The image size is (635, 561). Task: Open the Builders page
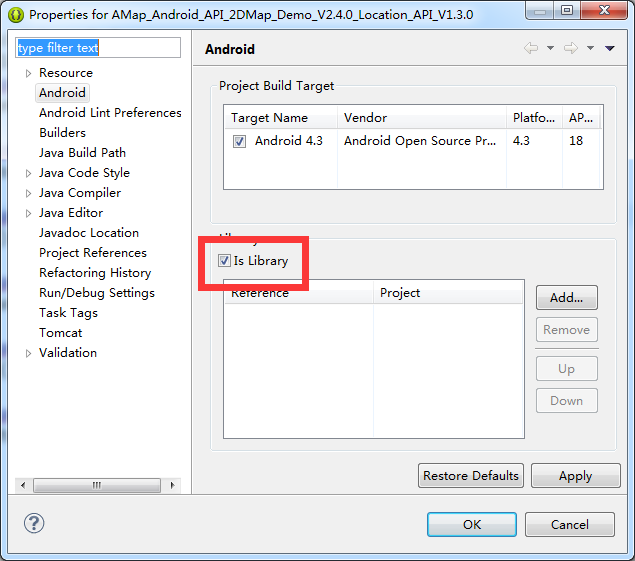click(62, 133)
